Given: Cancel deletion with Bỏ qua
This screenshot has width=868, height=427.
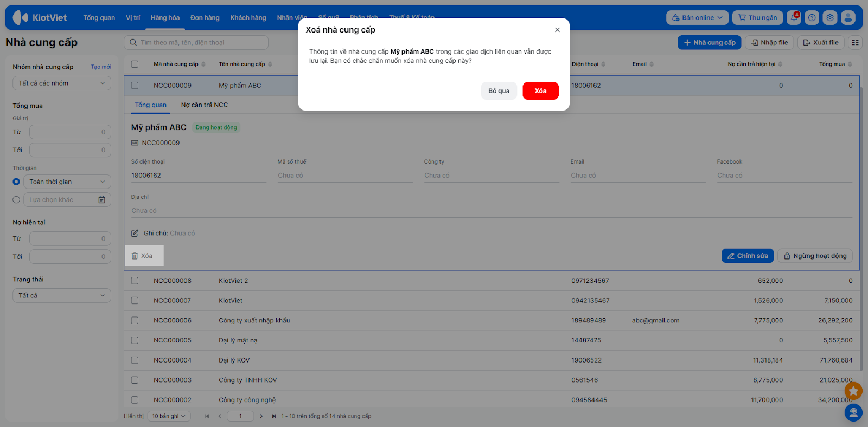Looking at the screenshot, I should pyautogui.click(x=499, y=91).
